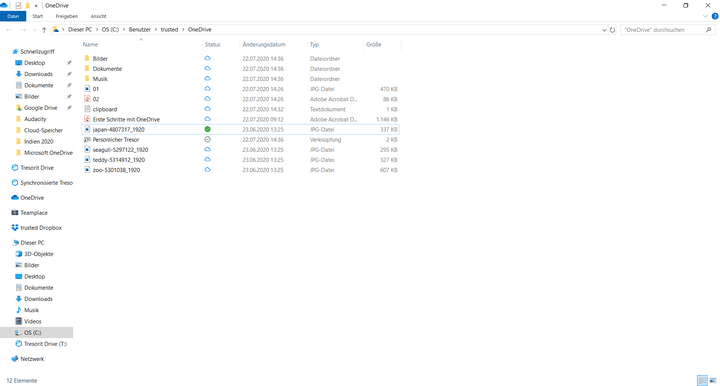The image size is (720, 386).
Task: Click cloud status icon of Bilder folder row
Action: [208, 58]
